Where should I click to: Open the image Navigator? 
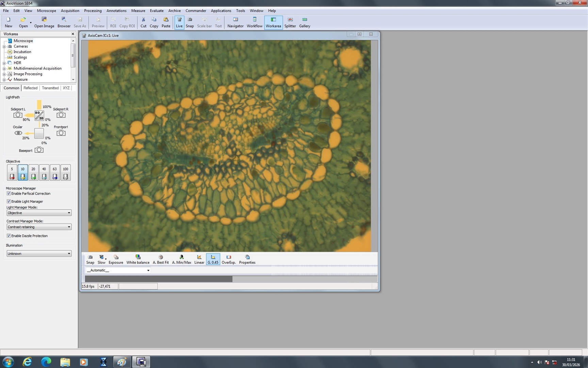(x=235, y=22)
